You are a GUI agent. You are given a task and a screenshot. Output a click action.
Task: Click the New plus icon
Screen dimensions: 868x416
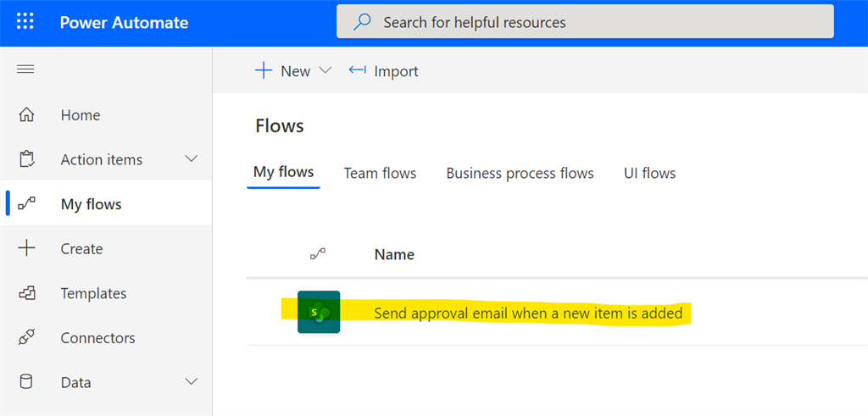coord(264,70)
